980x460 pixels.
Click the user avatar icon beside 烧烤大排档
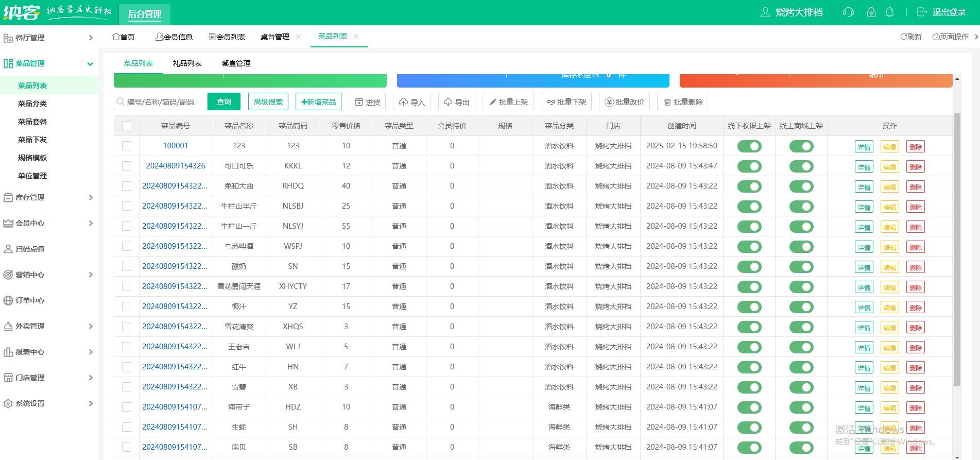pyautogui.click(x=765, y=12)
